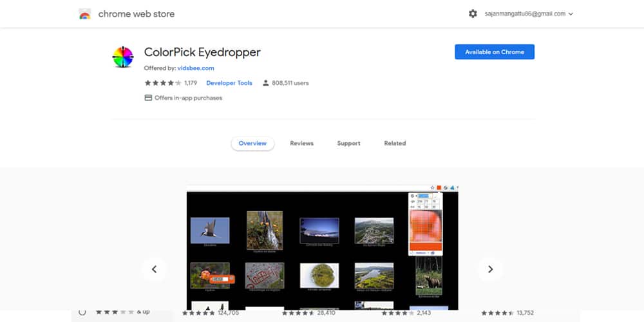Click the in-app purchases card icon
This screenshot has width=644, height=322.
click(x=148, y=98)
